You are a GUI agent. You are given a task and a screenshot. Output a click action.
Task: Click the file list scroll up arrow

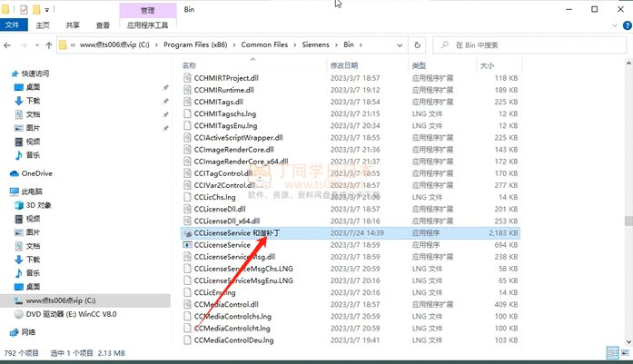coord(628,64)
